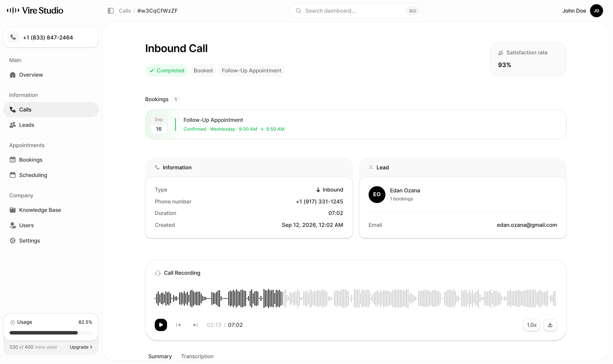Skip forward in the call recording
This screenshot has width=613, height=364.
(195, 325)
